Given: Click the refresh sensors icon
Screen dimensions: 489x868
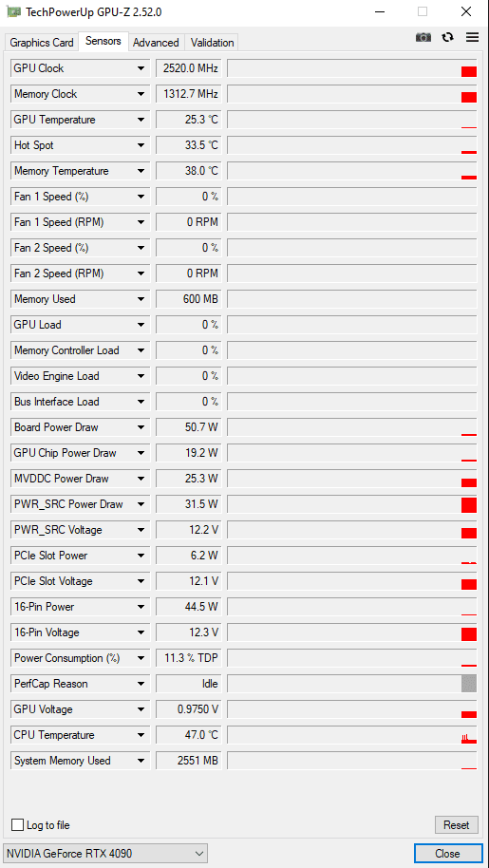Looking at the screenshot, I should coord(447,37).
